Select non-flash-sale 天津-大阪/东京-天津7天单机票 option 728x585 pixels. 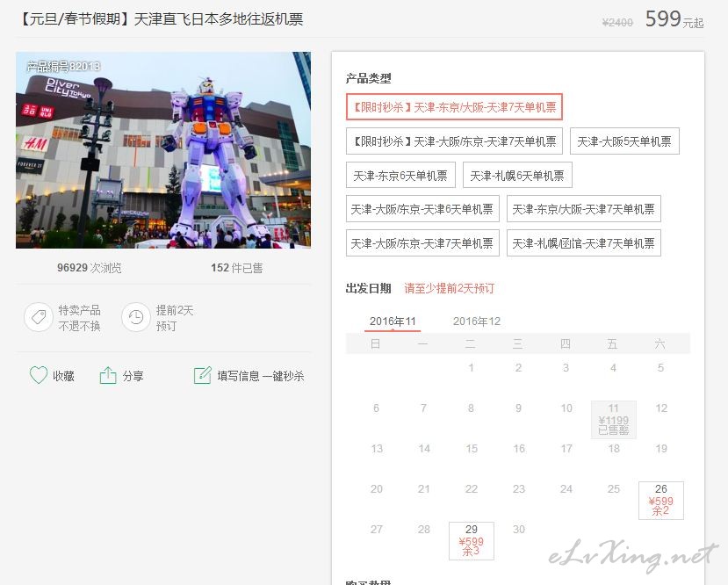click(x=422, y=242)
